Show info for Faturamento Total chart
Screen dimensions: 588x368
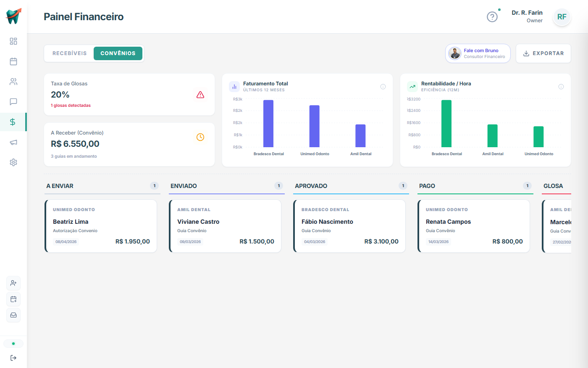383,87
